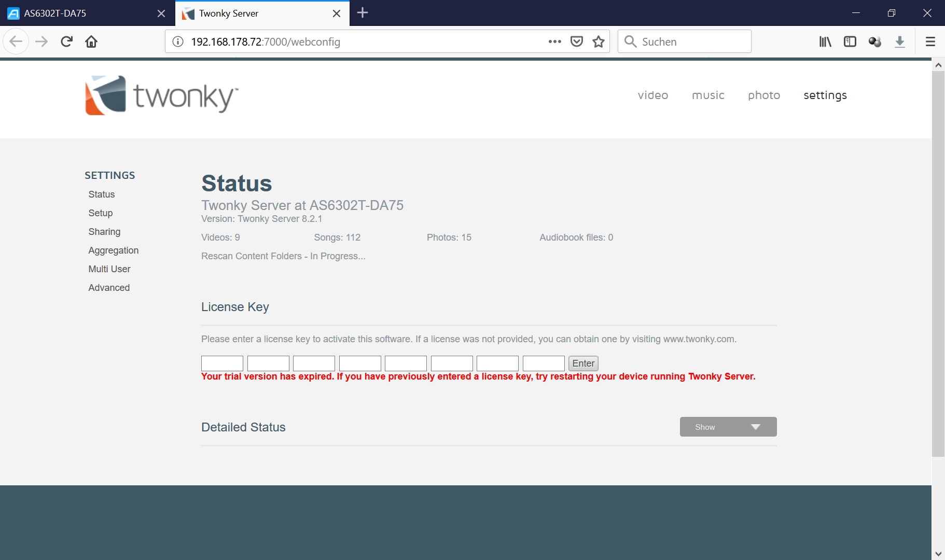The width and height of the screenshot is (945, 560).
Task: Click fourth license key field
Action: coord(360,363)
